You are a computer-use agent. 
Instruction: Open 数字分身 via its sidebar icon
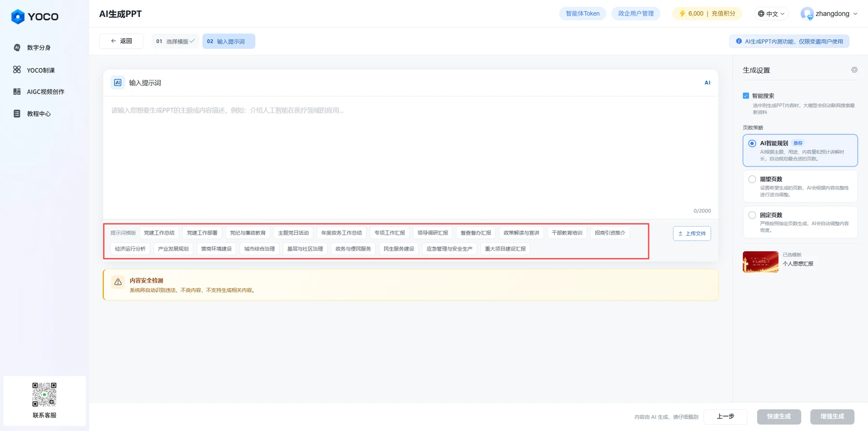pyautogui.click(x=17, y=47)
